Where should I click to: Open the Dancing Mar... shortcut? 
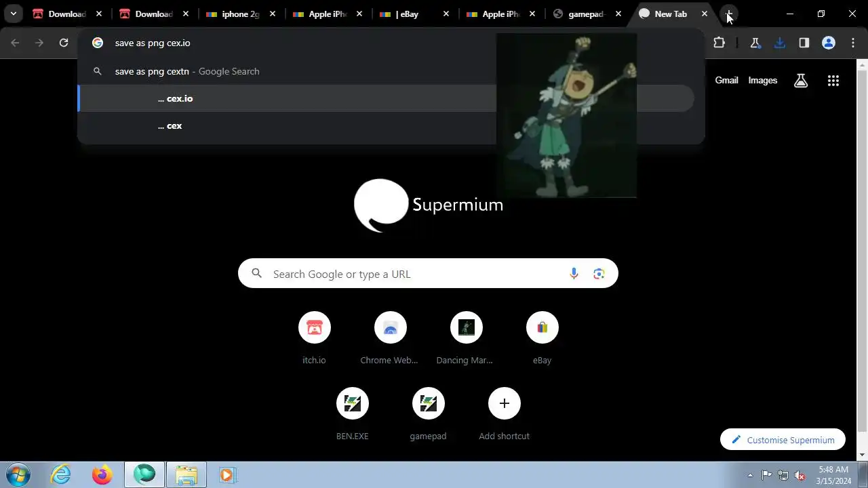466,338
